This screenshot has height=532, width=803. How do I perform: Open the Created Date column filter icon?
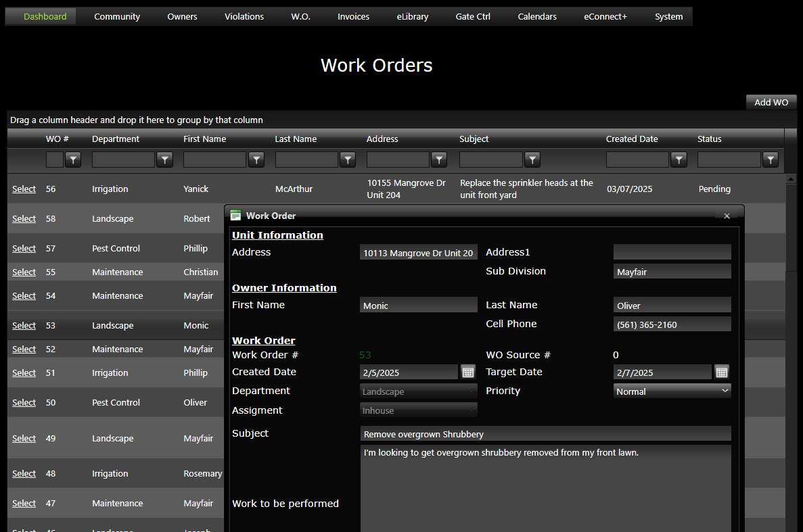coord(679,160)
